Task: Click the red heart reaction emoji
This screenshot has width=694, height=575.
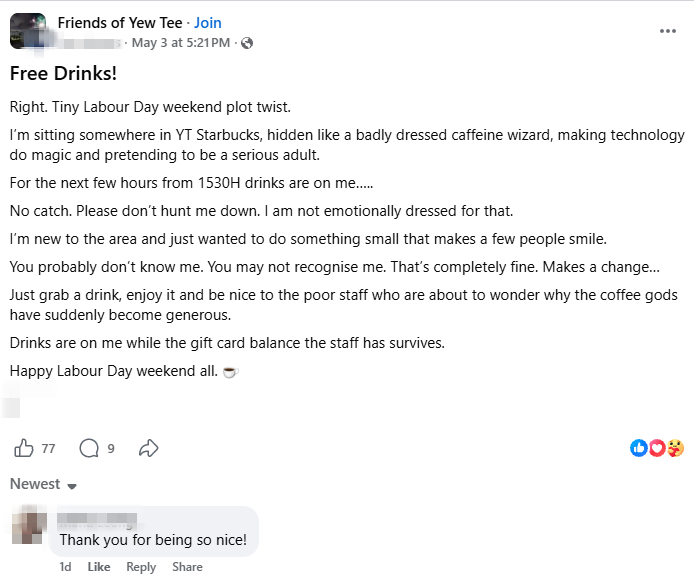Action: 657,448
